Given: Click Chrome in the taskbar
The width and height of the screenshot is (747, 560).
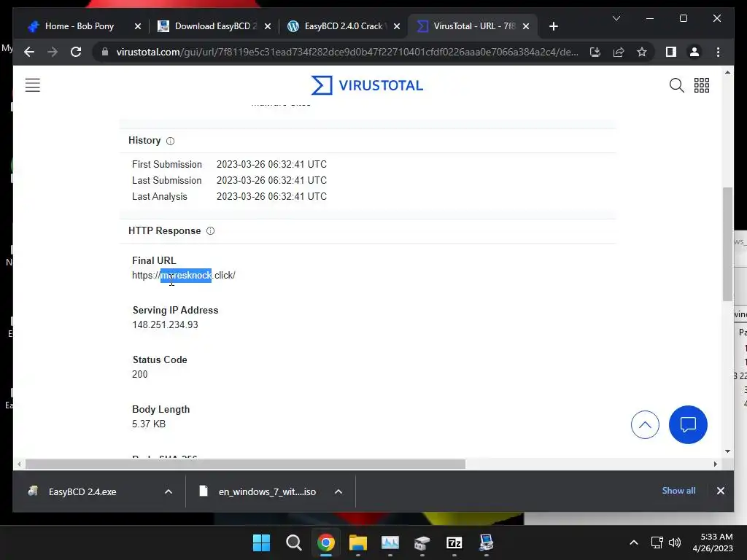Looking at the screenshot, I should [326, 542].
